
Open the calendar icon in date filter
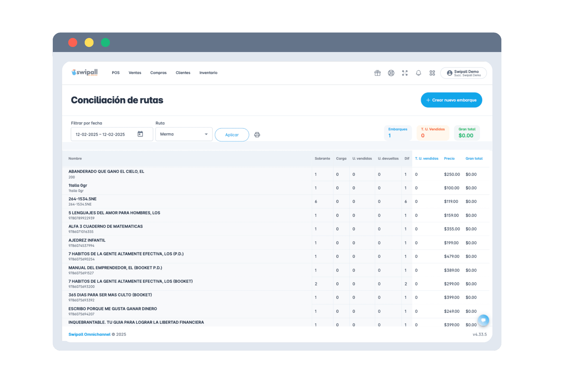[x=140, y=134]
